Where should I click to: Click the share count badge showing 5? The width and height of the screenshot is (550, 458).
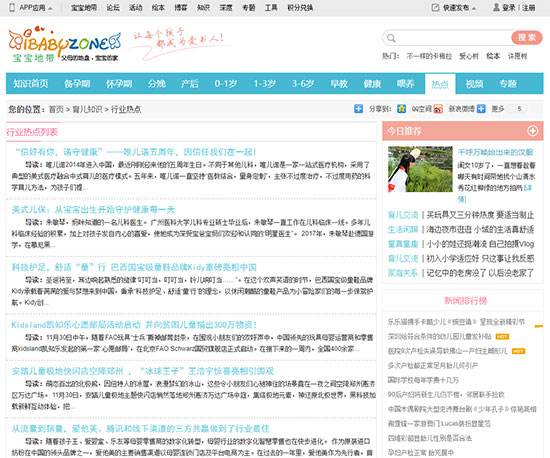point(519,109)
